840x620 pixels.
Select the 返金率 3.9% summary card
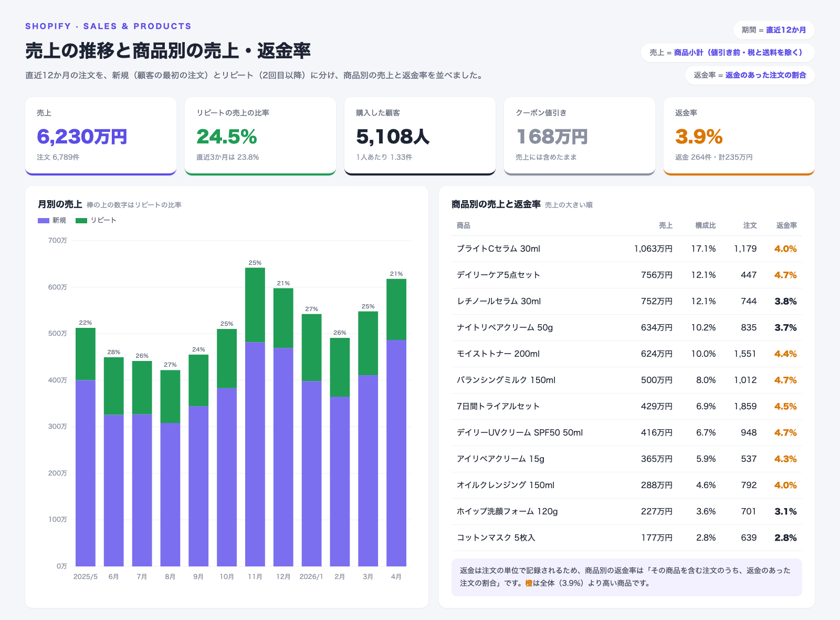739,136
